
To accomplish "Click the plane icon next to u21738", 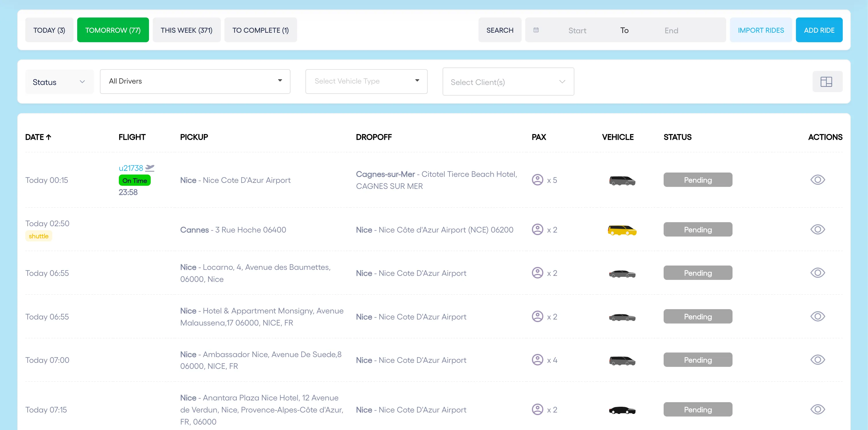I will click(150, 168).
